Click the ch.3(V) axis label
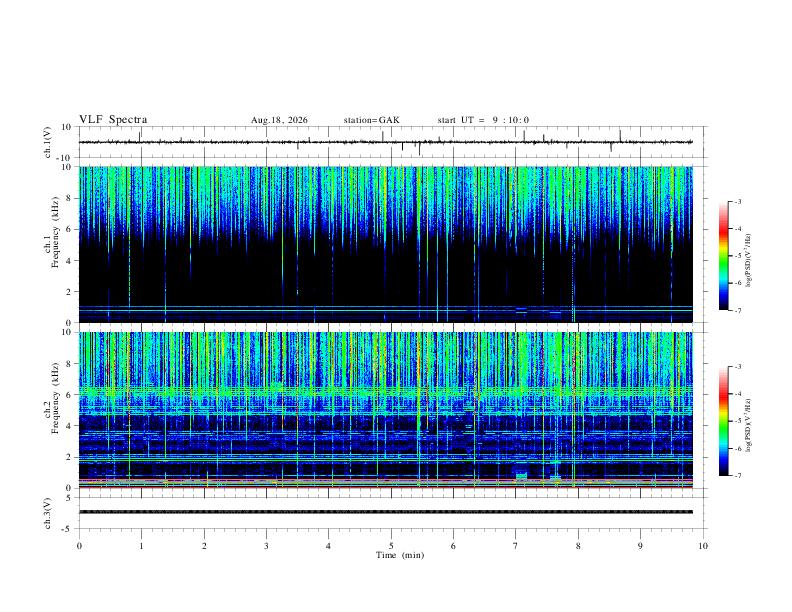792x612 pixels. (x=48, y=513)
